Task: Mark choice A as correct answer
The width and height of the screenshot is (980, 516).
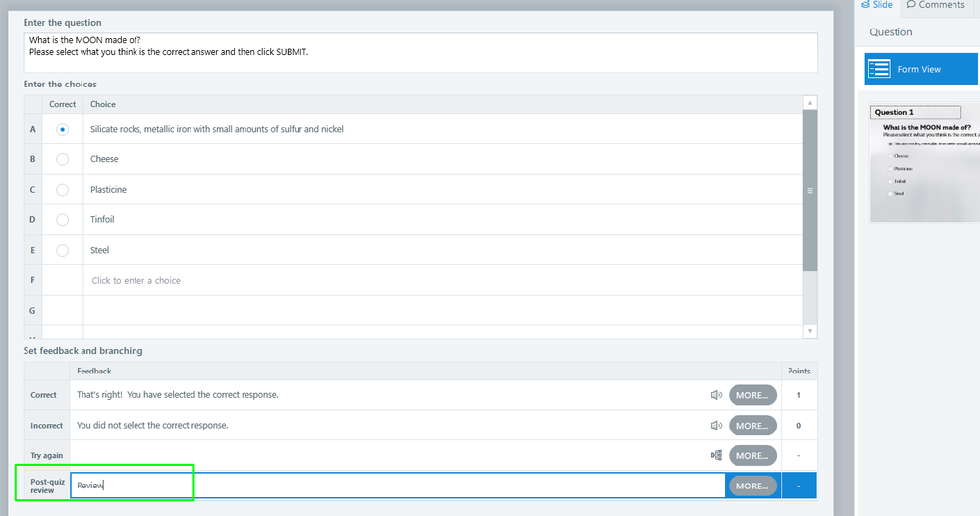Action: [62, 129]
